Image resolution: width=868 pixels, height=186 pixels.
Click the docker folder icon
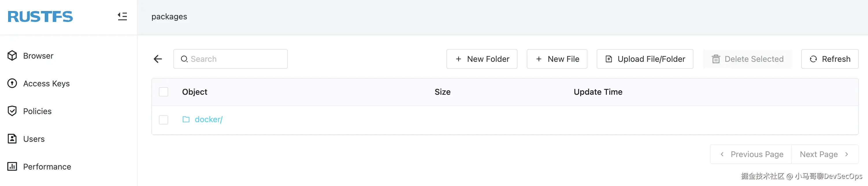(186, 119)
